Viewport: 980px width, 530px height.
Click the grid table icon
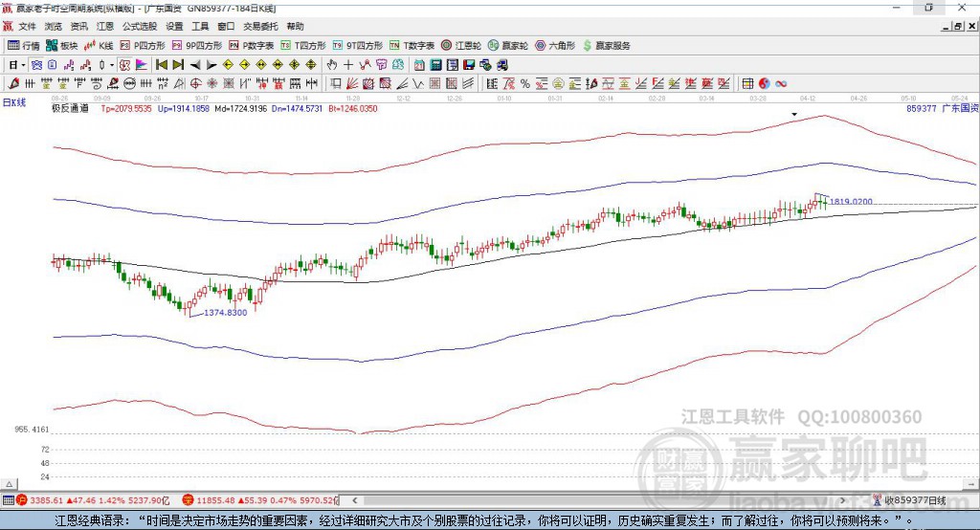click(x=747, y=83)
